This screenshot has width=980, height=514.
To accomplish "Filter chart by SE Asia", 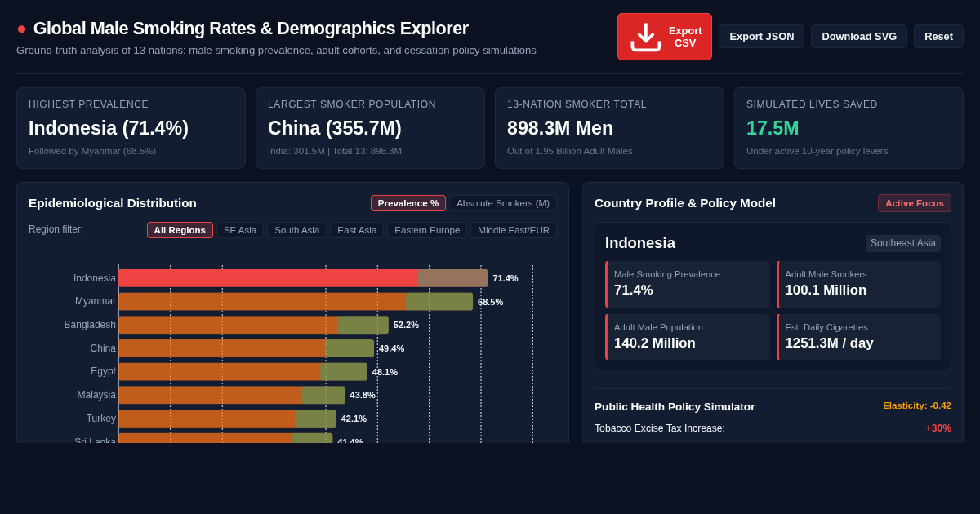I will [240, 230].
